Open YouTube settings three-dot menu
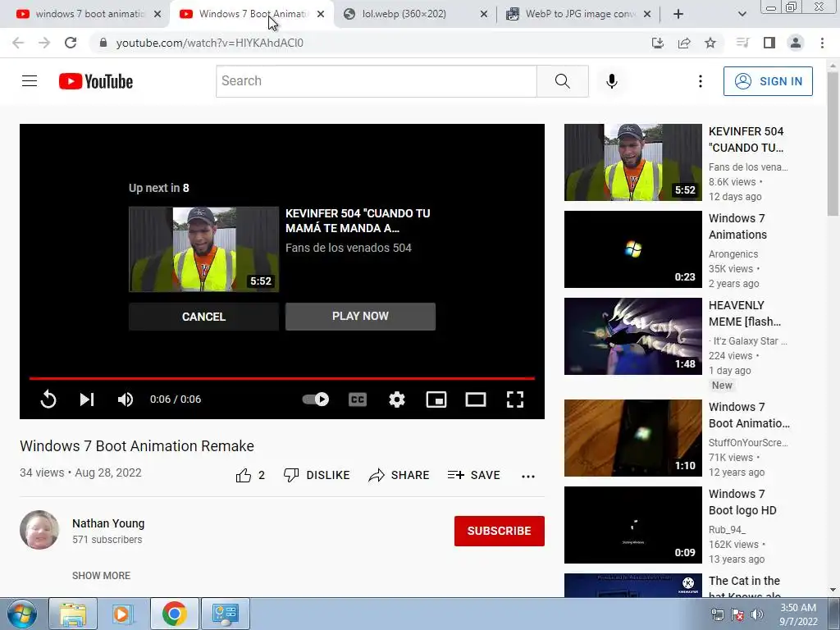This screenshot has height=630, width=840. coord(701,81)
